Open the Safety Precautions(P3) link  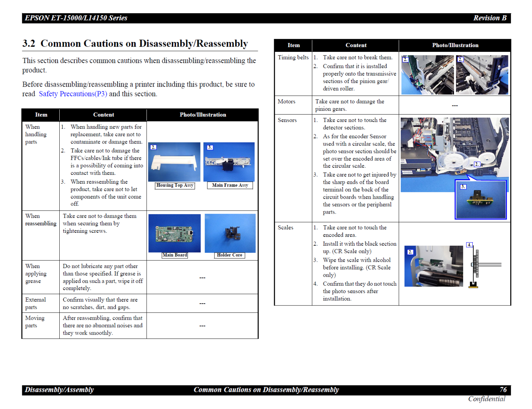pos(73,94)
